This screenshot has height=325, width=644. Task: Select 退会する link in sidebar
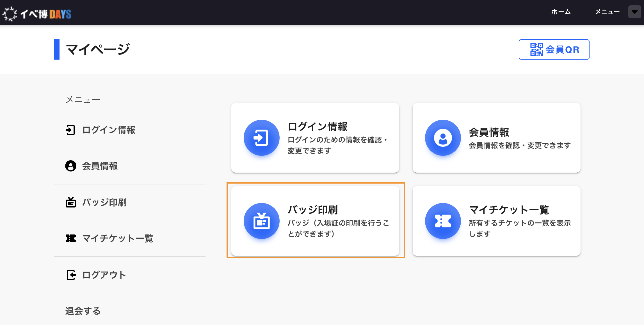click(x=83, y=311)
